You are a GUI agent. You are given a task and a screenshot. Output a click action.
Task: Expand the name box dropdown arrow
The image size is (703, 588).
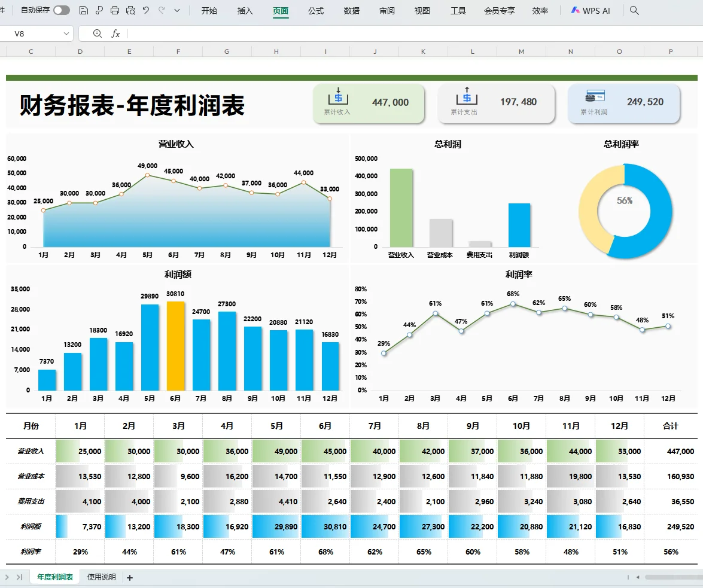coord(66,33)
